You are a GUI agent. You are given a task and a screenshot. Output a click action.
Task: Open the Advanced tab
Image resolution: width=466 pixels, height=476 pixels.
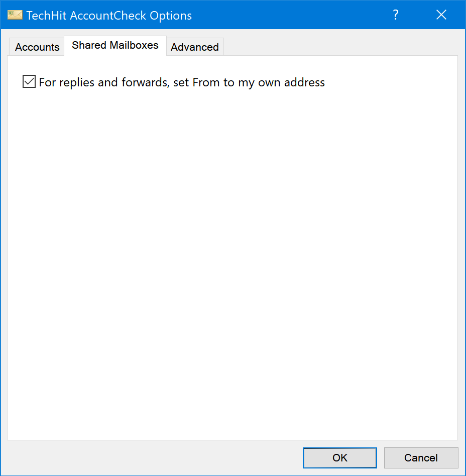pos(195,47)
